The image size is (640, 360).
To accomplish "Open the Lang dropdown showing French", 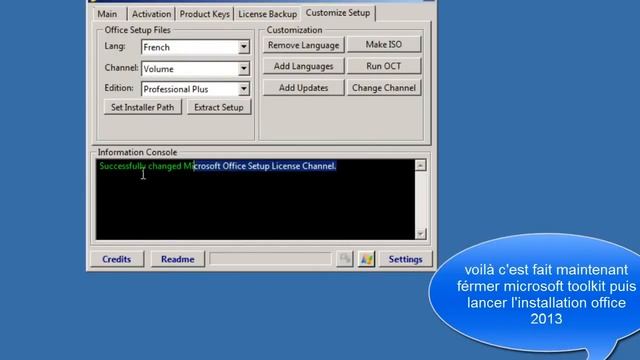I will pos(196,47).
